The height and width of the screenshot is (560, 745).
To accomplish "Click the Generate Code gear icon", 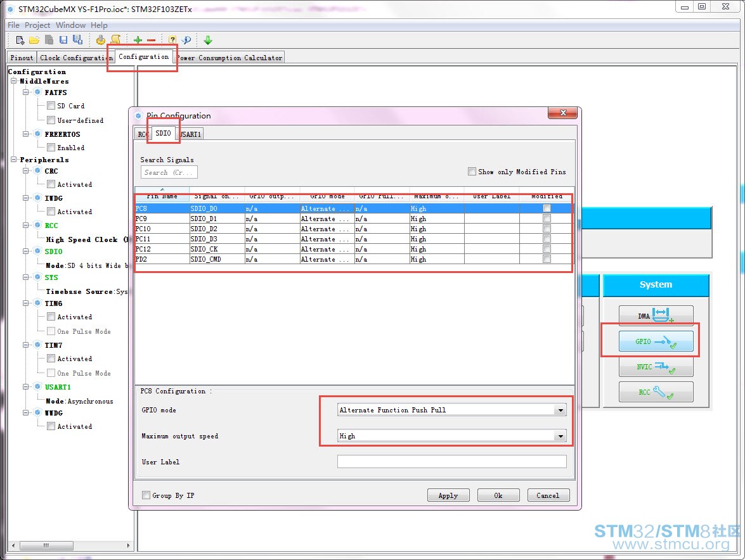I will [100, 40].
